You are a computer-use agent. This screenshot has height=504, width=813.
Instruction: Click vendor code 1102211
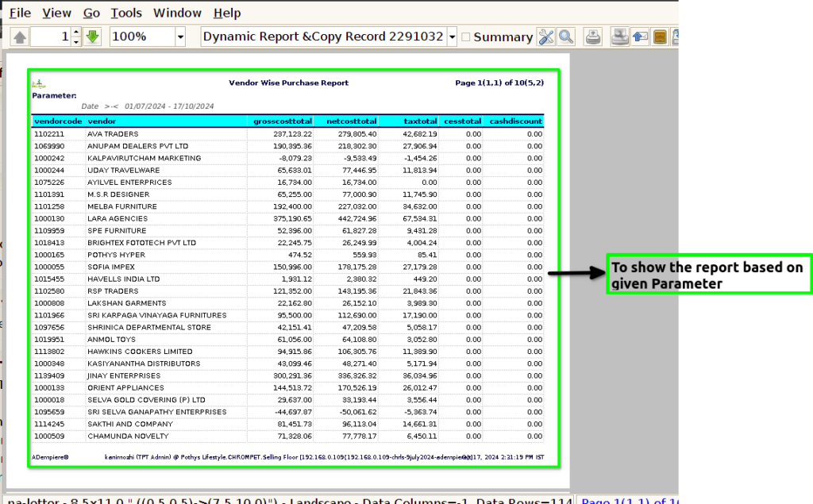click(x=49, y=134)
